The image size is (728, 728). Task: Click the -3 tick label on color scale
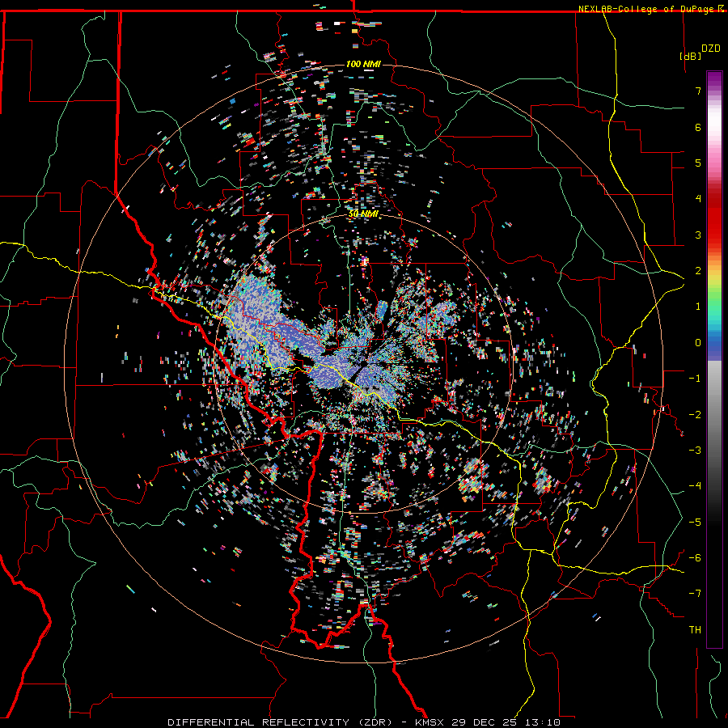click(695, 451)
